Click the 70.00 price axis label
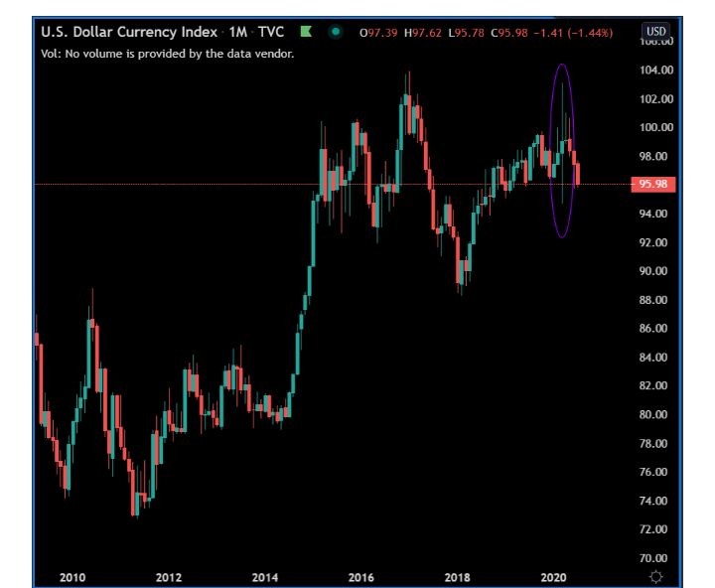 (x=653, y=558)
